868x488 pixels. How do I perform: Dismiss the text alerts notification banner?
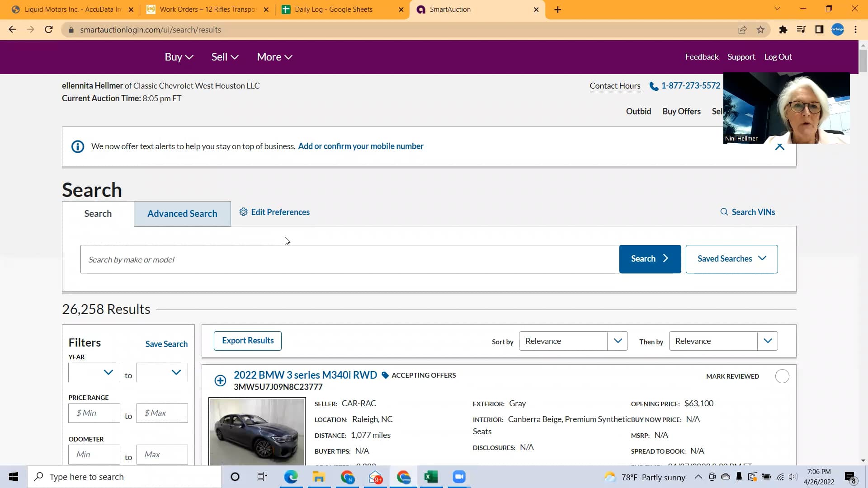pos(780,146)
